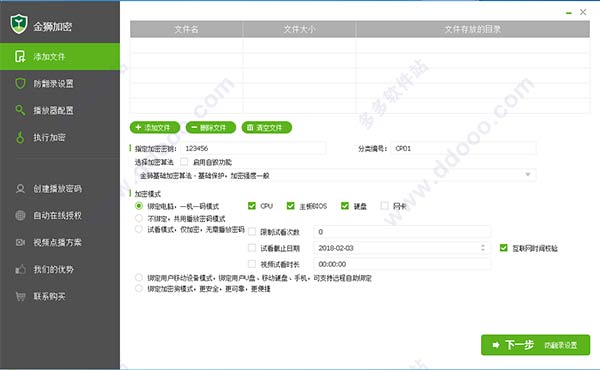Click the 执行加密 icon in sidebar
The width and height of the screenshot is (600, 370).
[x=20, y=137]
